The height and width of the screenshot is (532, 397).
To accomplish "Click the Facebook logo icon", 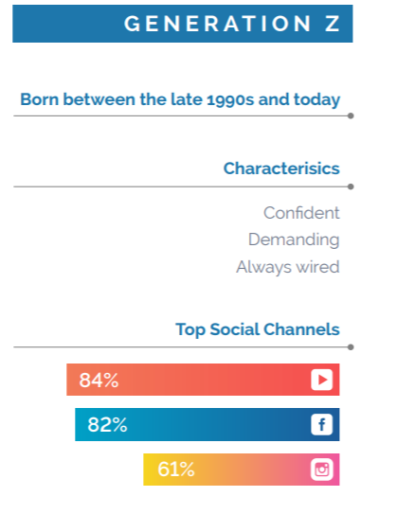I will pyautogui.click(x=321, y=424).
